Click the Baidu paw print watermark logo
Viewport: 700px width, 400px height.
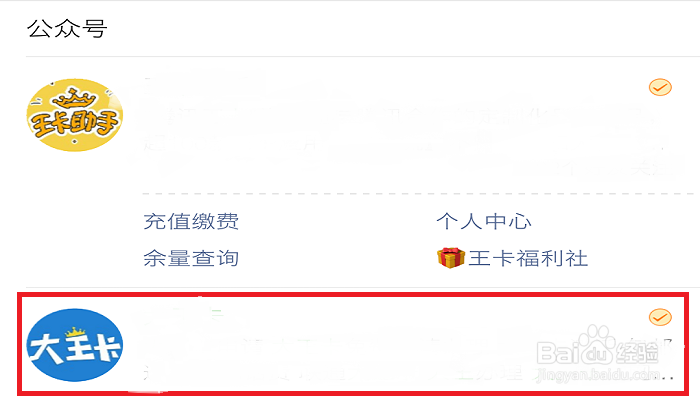point(596,343)
